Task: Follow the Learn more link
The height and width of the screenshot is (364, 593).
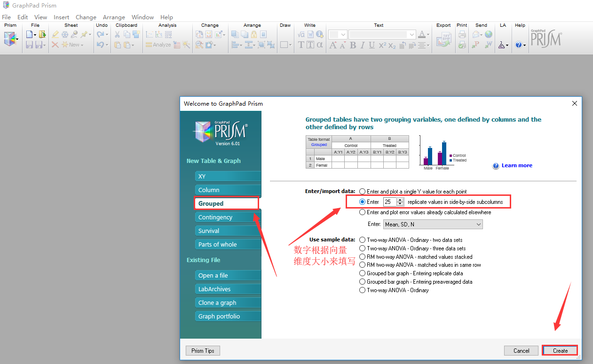Action: [516, 165]
